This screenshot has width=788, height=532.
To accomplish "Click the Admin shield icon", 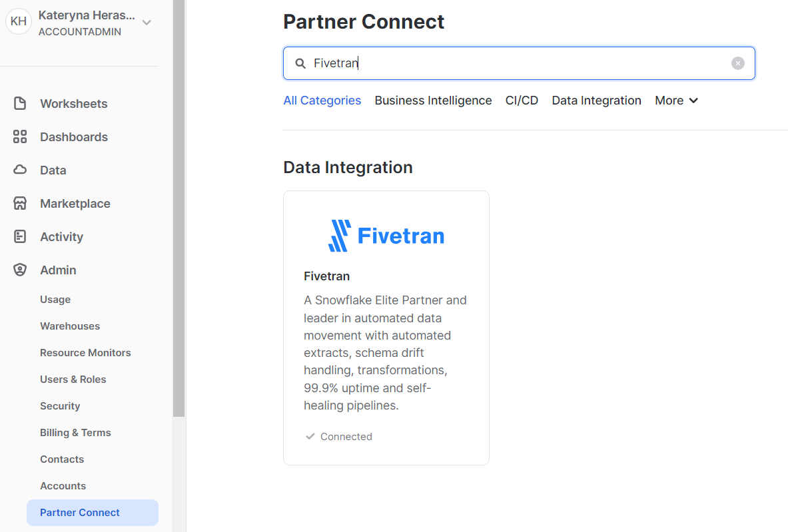I will click(20, 270).
